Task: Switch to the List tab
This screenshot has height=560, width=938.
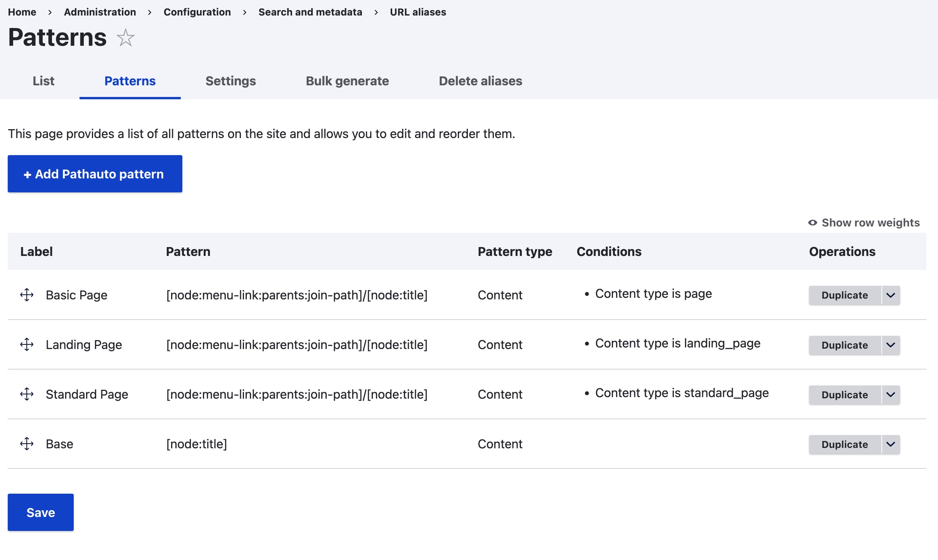Action: tap(43, 81)
